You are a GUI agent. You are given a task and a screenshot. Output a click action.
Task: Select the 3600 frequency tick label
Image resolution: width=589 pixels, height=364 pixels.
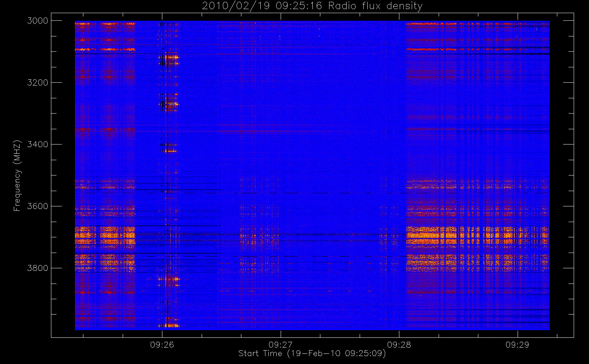click(38, 206)
